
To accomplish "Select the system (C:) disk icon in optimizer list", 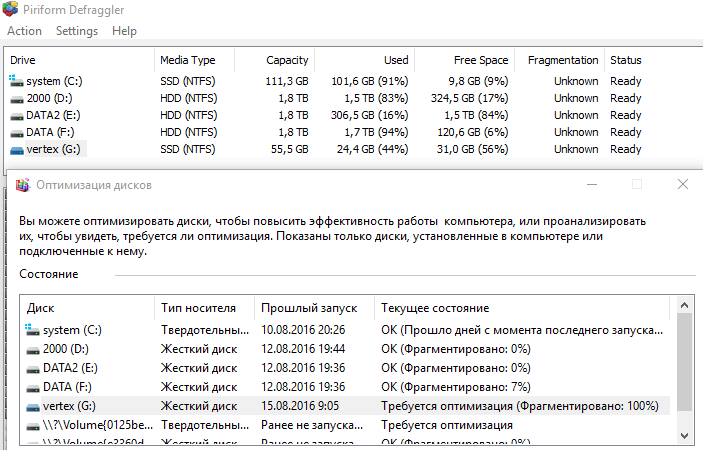I will 33,330.
